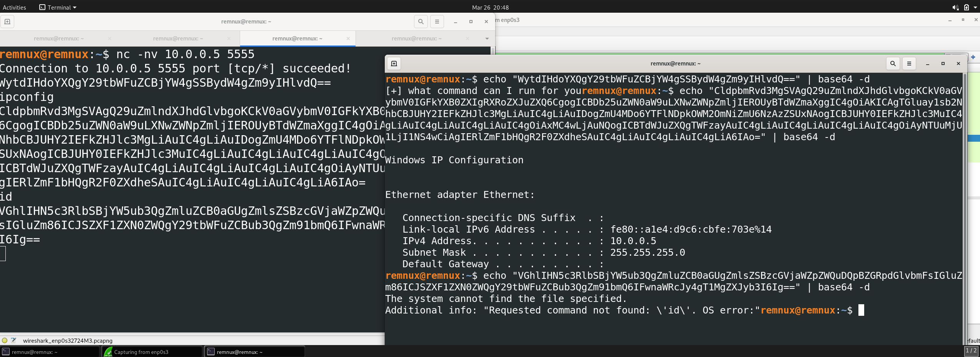Viewport: 980px width, 357px height.
Task: Click the front terminal vertical scrollbar
Action: (x=965, y=208)
